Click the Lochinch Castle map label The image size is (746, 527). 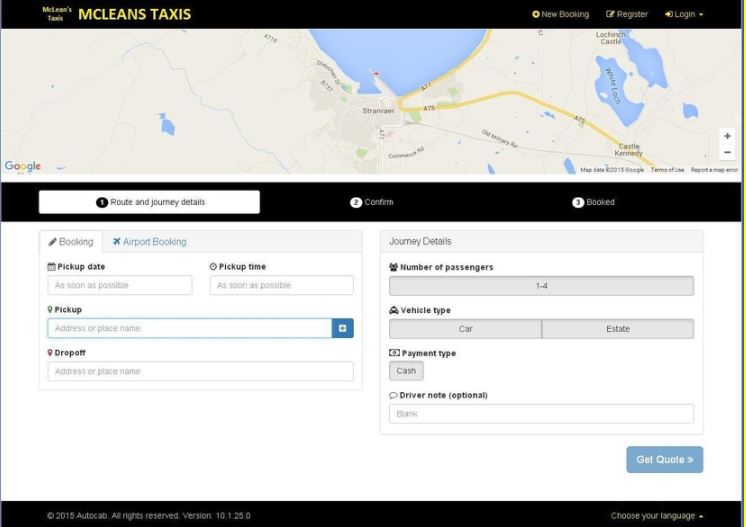pyautogui.click(x=611, y=38)
